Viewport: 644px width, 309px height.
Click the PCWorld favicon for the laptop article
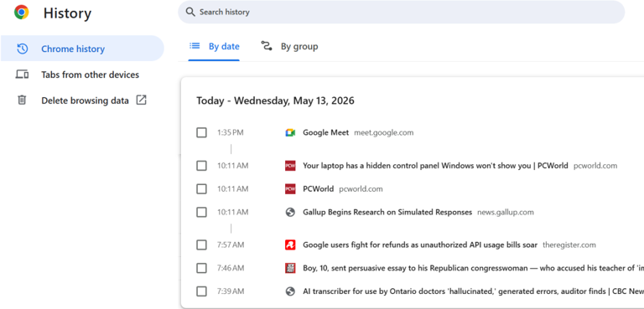click(290, 166)
